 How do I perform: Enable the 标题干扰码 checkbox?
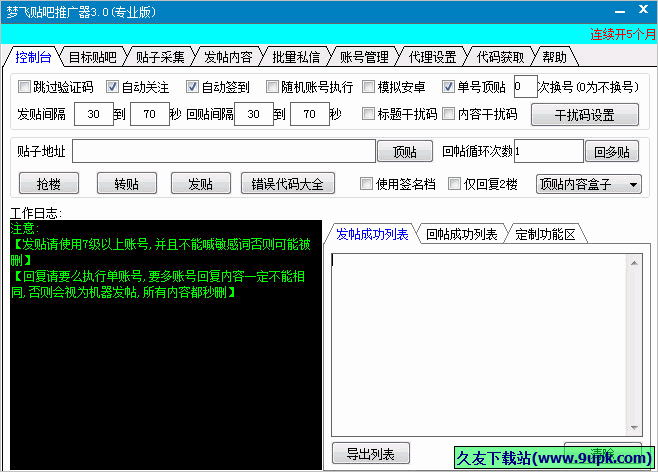(x=368, y=114)
